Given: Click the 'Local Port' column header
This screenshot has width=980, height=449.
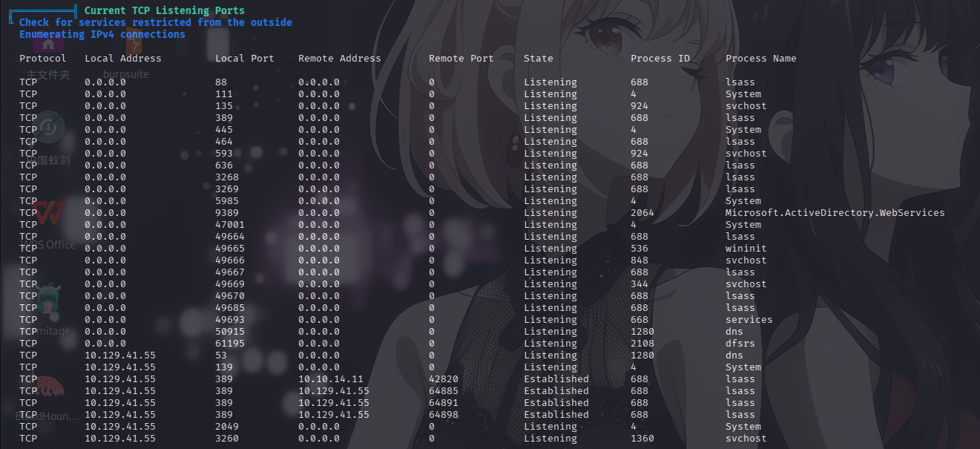Looking at the screenshot, I should coord(245,59).
